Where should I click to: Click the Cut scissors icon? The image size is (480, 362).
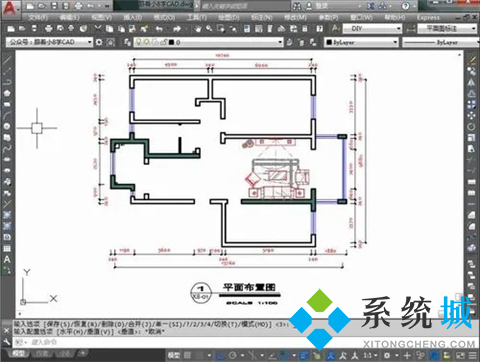pos(97,29)
